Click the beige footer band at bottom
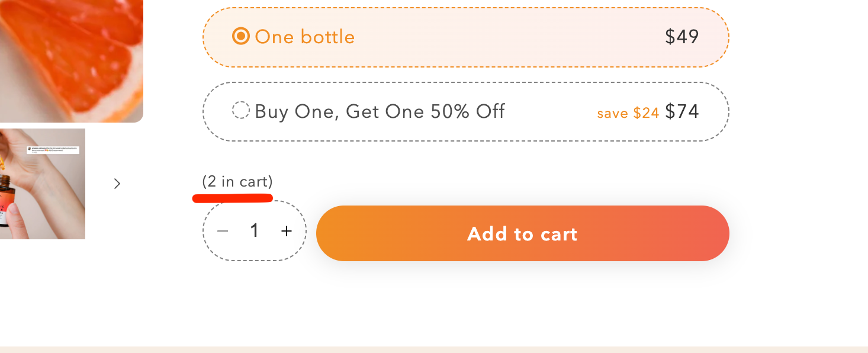Screen dimensions: 868x353 [x=434, y=349]
